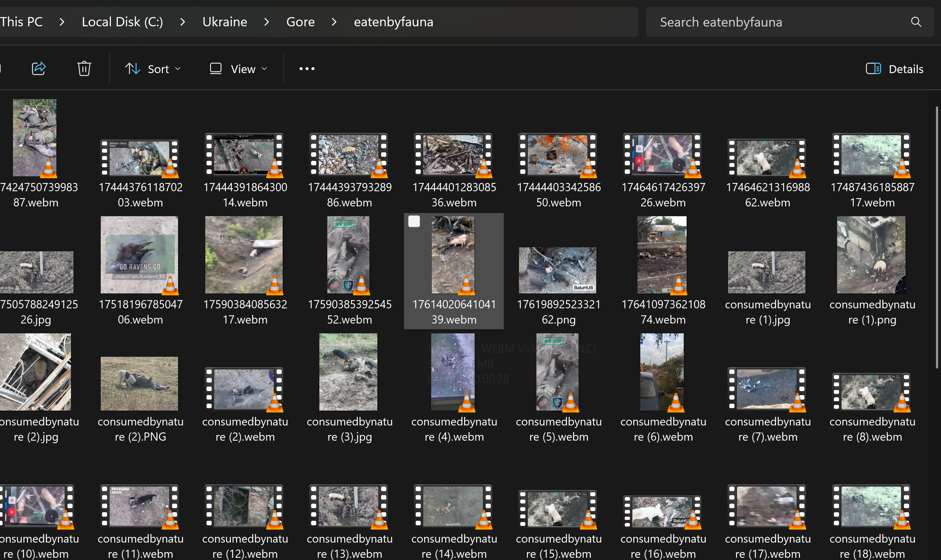Click the Delete trash can icon
Viewport: 941px width, 560px height.
[x=84, y=69]
